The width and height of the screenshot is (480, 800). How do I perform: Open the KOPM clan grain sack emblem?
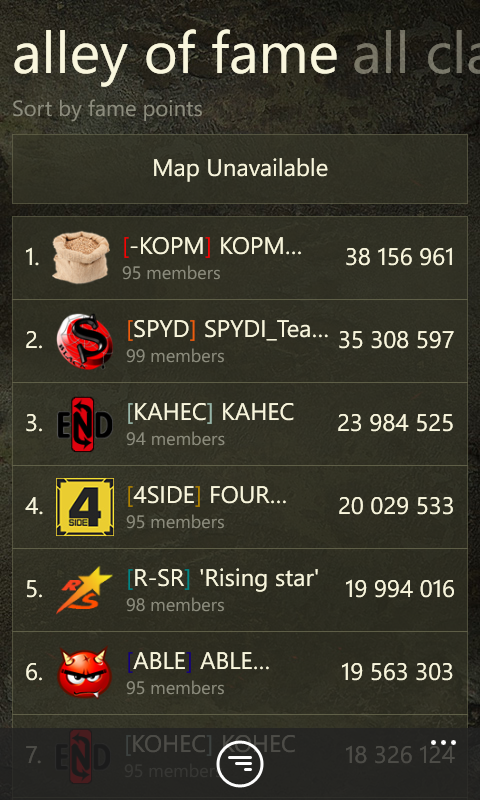(81, 257)
